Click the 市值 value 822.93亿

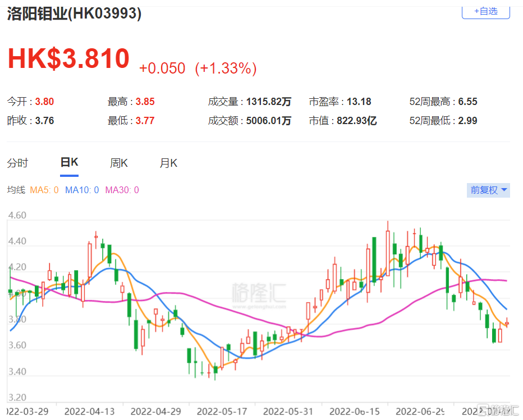pos(357,121)
